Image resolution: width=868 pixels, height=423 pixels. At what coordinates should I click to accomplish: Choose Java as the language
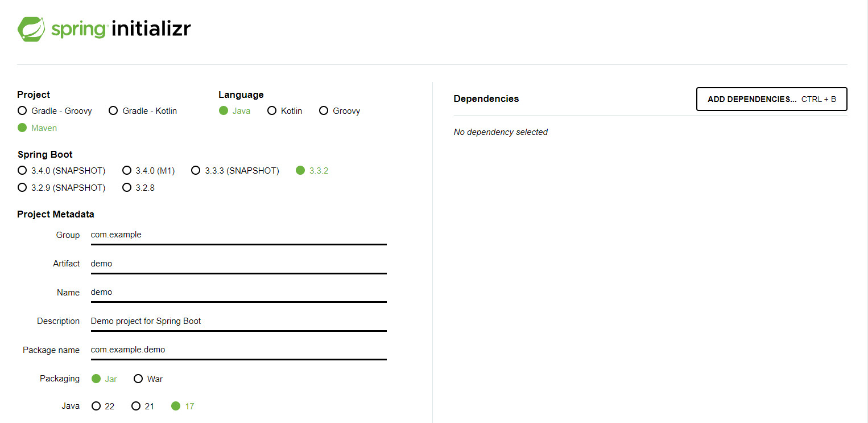235,111
